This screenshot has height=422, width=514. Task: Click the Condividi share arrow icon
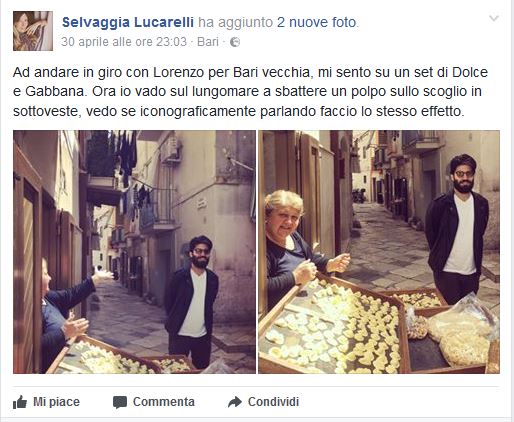point(235,402)
